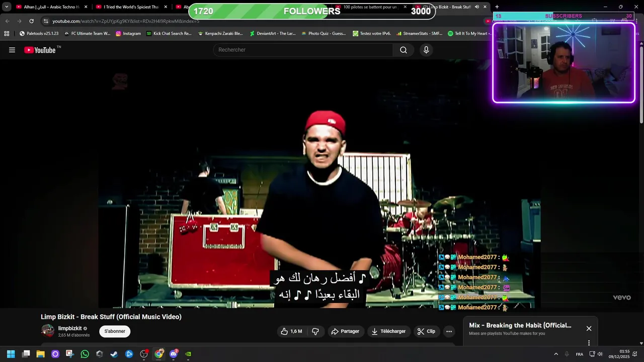Open Paletools v25.1.23 bookmark
644x362 pixels.
click(39, 34)
